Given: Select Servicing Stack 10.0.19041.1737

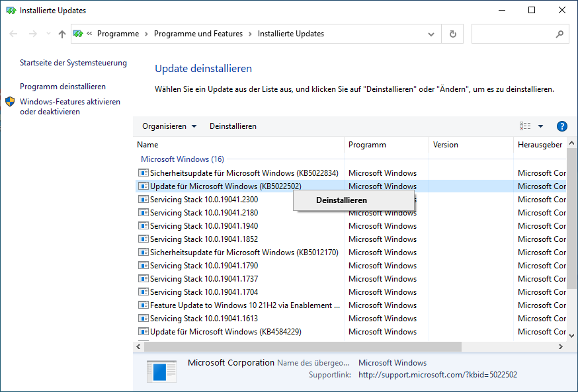Looking at the screenshot, I should (351, 279).
